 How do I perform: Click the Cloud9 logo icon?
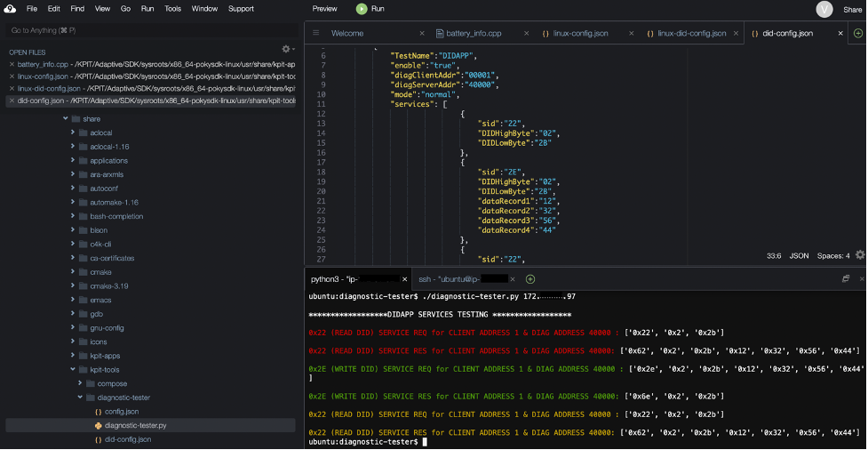(10, 9)
